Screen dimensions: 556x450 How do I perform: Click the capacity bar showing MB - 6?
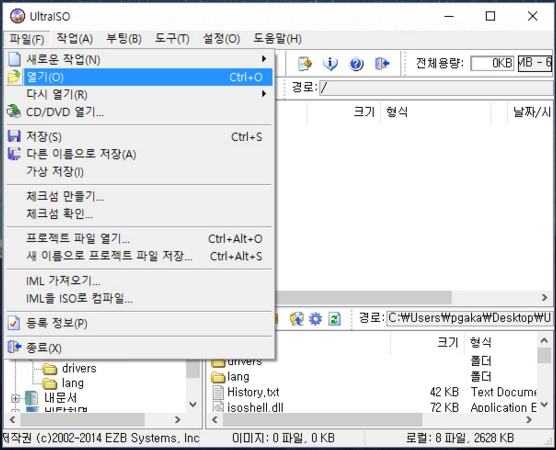tap(535, 63)
